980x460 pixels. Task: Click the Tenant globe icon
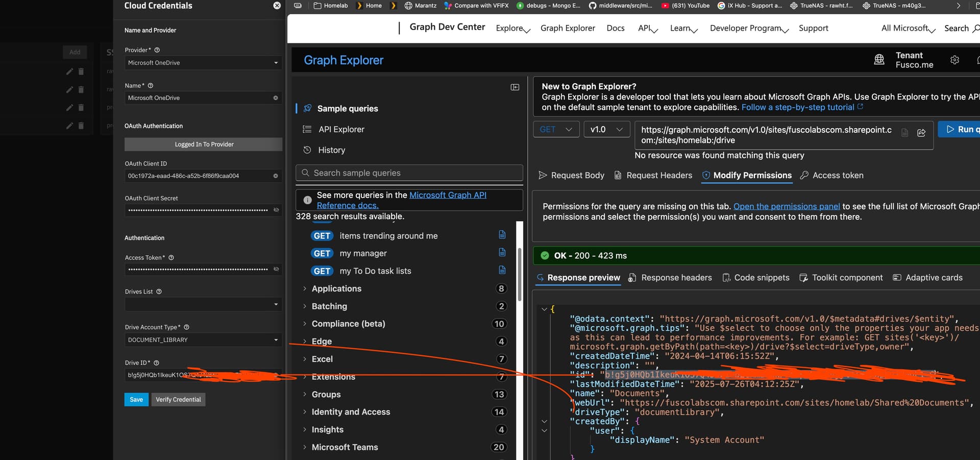click(x=879, y=60)
